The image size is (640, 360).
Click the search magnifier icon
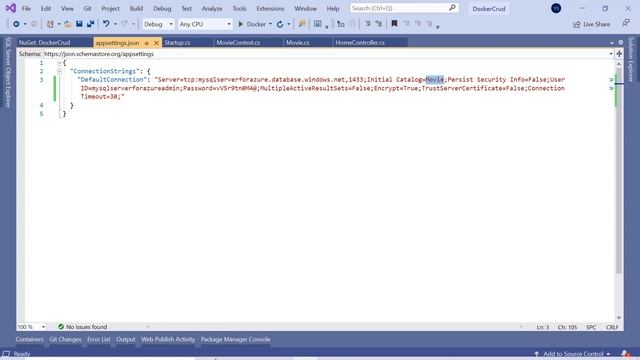coord(452,8)
